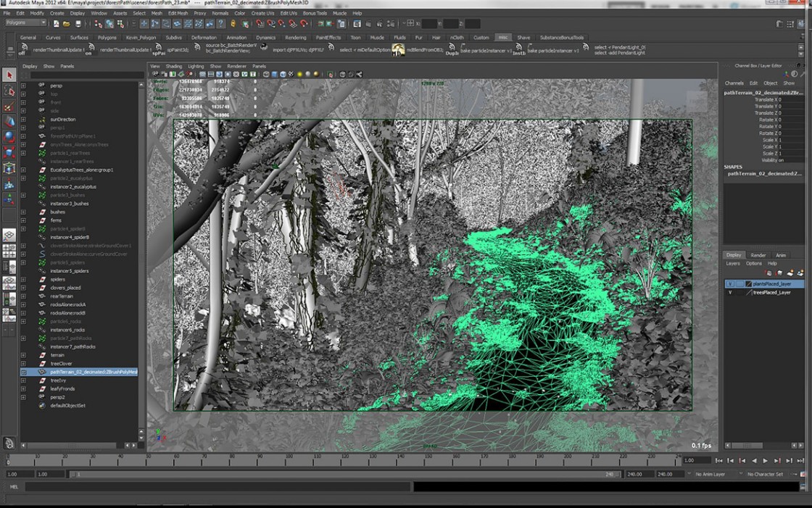The width and height of the screenshot is (812, 508).
Task: Toggle visibility of plantsPlaced_layer
Action: pos(730,284)
